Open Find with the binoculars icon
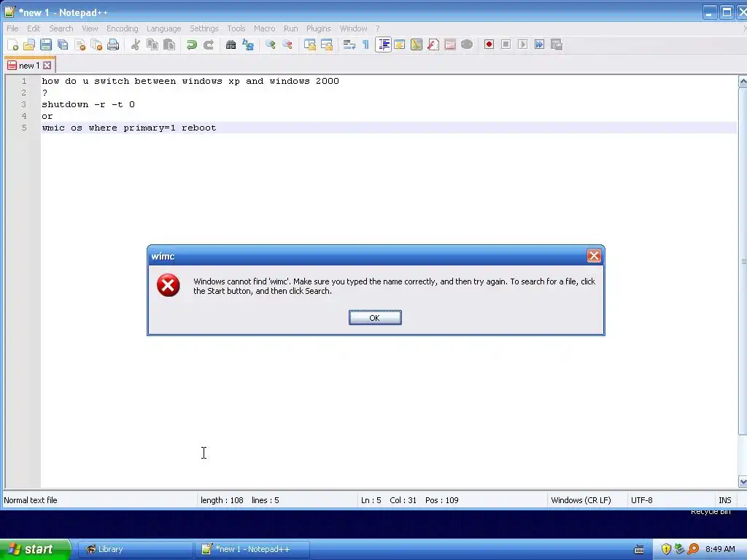Viewport: 747px width, 560px height. coord(231,44)
